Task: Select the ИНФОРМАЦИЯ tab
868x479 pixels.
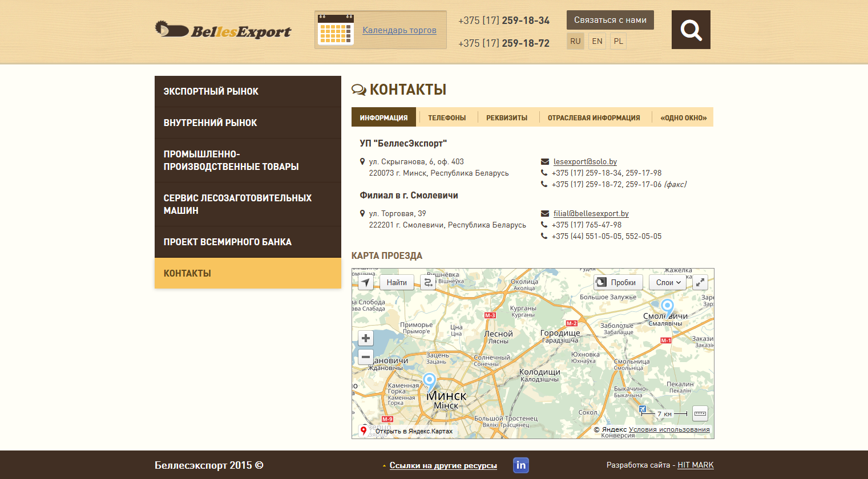Action: coord(383,117)
